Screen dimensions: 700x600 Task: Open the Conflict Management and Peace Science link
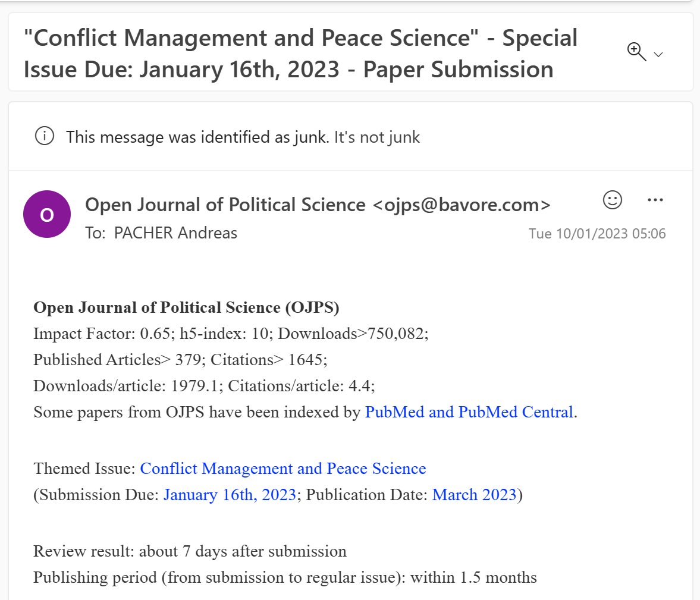[283, 469]
